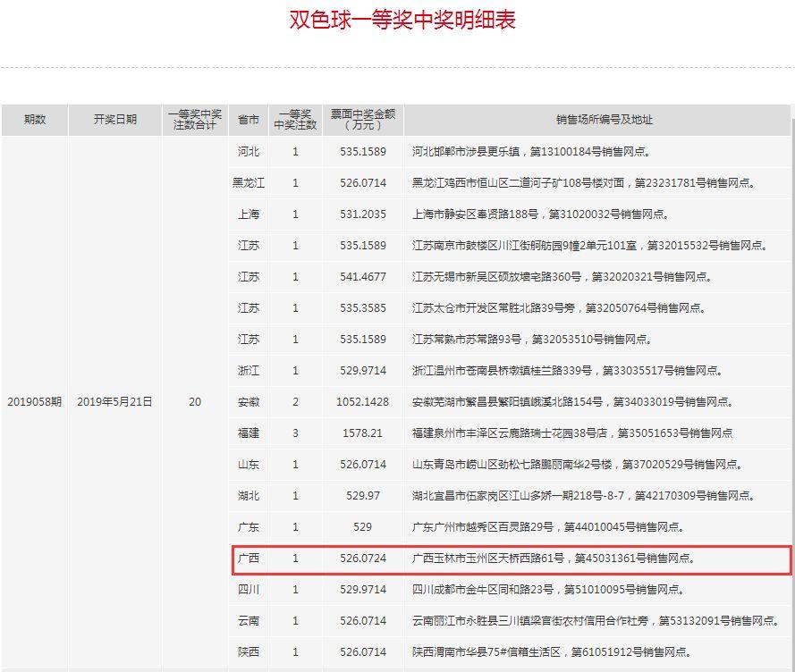Click the 上海市静安区奉贤路188号 address

pos(540,214)
